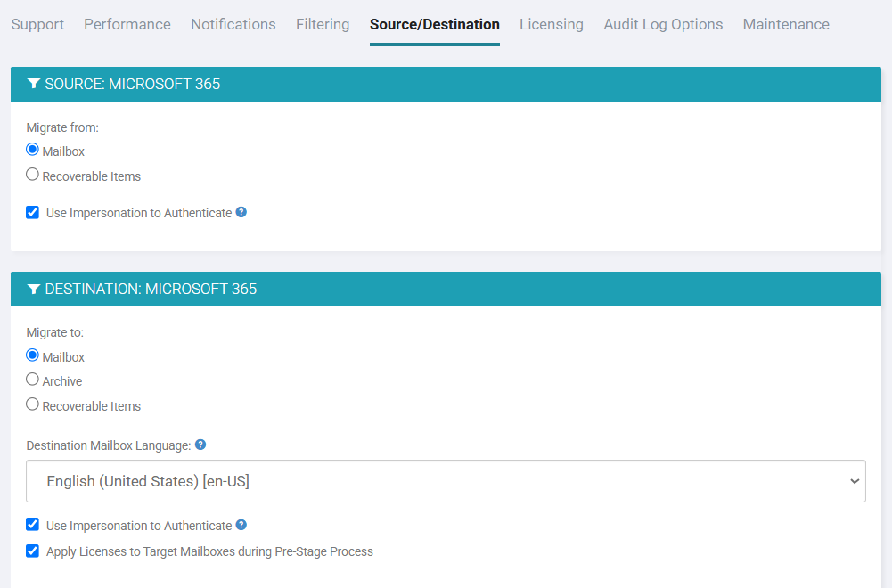Toggle destination Use Impersonation to Authenticate checkbox
The height and width of the screenshot is (588, 892).
(x=32, y=525)
